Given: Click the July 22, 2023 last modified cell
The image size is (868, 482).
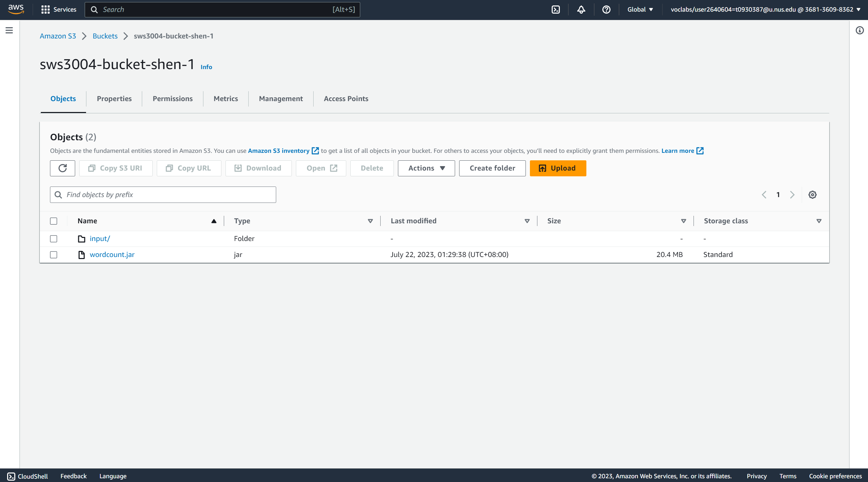Looking at the screenshot, I should [449, 255].
